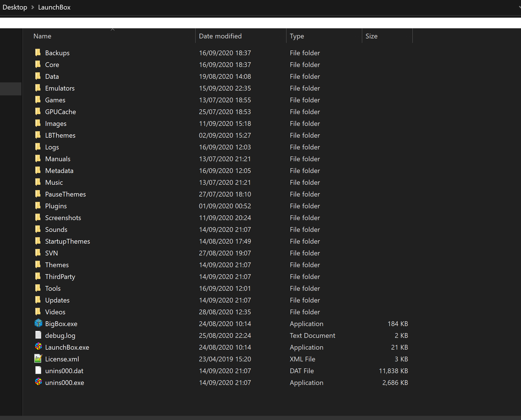Select the LaunchBox.exe file name

pyautogui.click(x=67, y=347)
